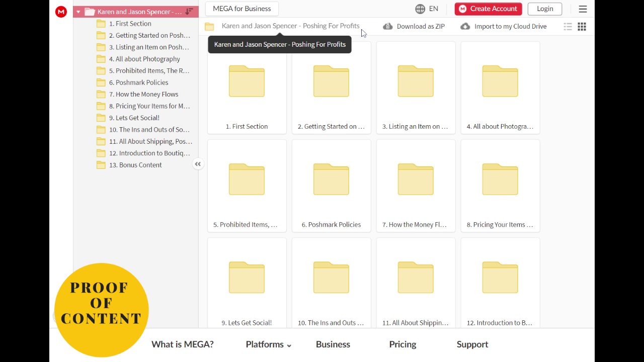
Task: Select the '13. Bonus Content' folder icon in the sidebar tree
Action: pyautogui.click(x=101, y=165)
